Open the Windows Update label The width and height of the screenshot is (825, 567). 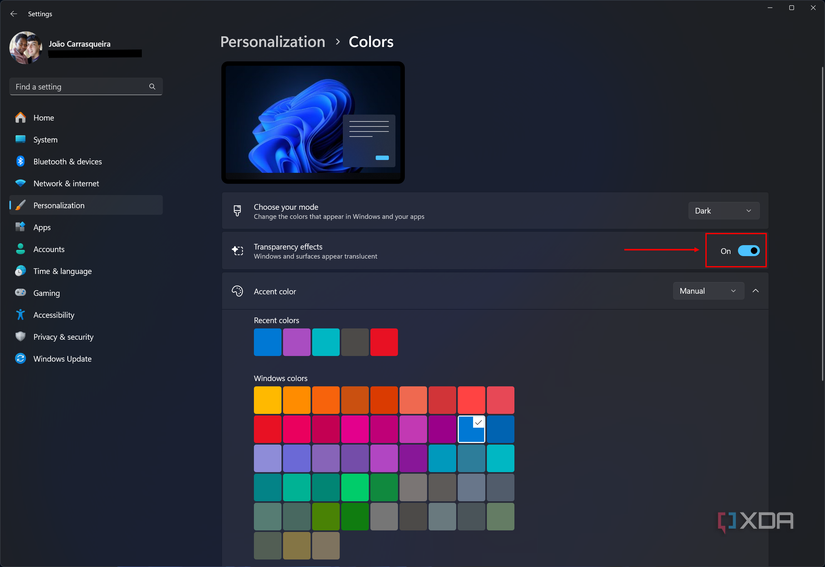(x=62, y=359)
